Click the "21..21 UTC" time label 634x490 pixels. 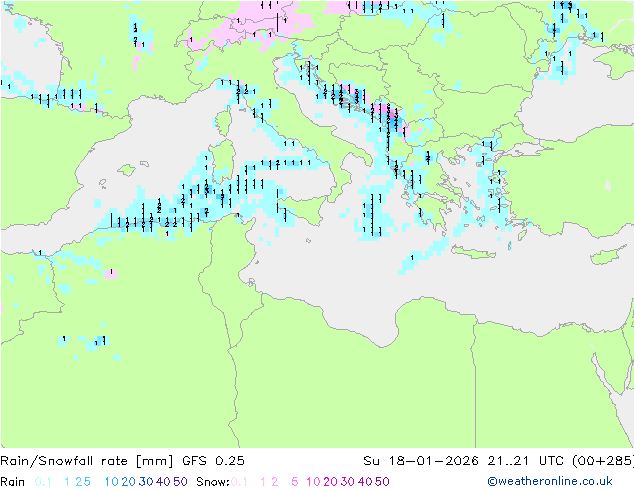pyautogui.click(x=527, y=461)
